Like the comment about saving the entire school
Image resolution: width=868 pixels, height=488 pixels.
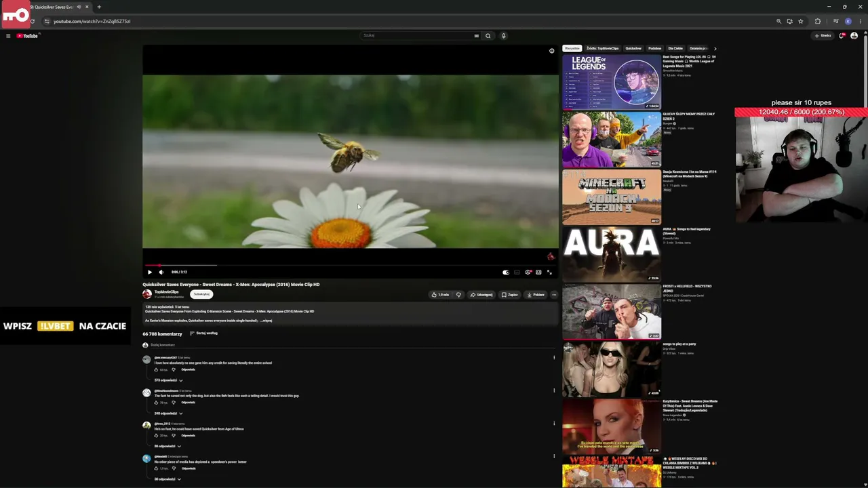tap(156, 369)
